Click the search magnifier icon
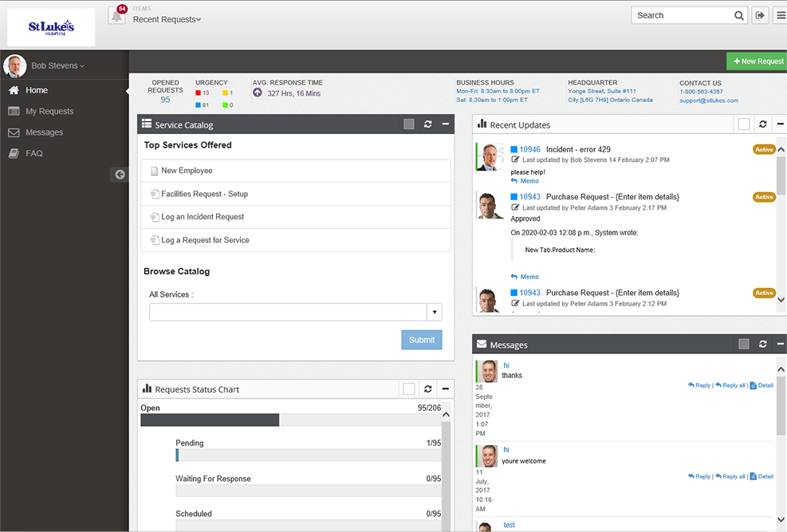787x532 pixels. pyautogui.click(x=739, y=16)
